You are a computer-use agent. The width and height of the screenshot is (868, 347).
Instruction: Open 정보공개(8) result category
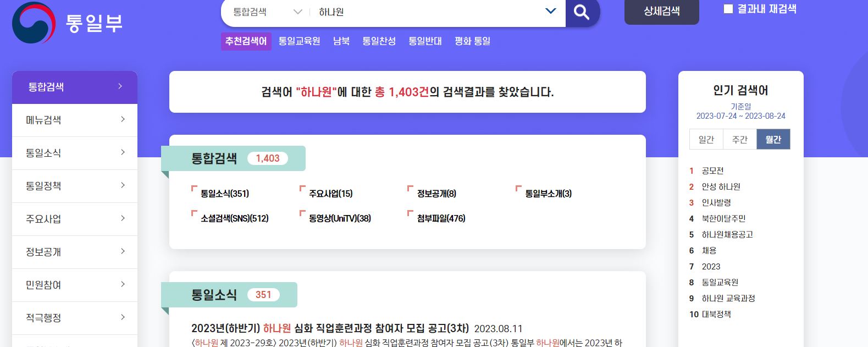pos(436,194)
